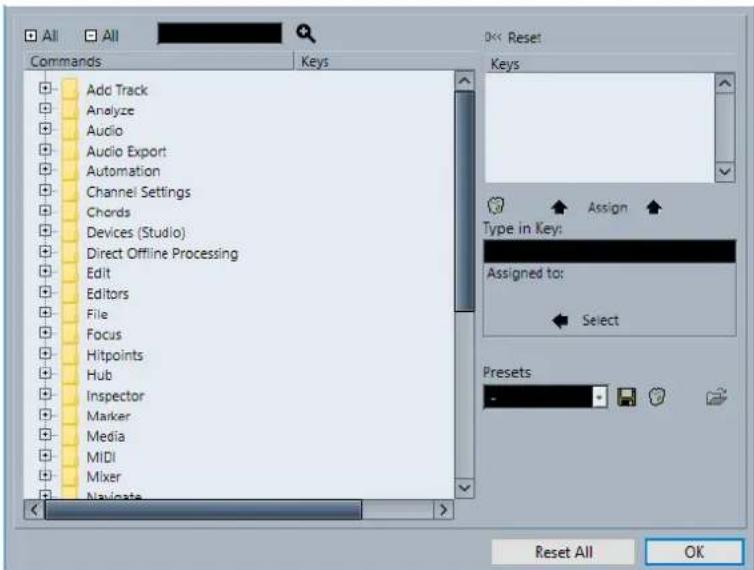Image resolution: width=754 pixels, height=570 pixels.
Task: Select the Analyze tree row text
Action: 110,111
